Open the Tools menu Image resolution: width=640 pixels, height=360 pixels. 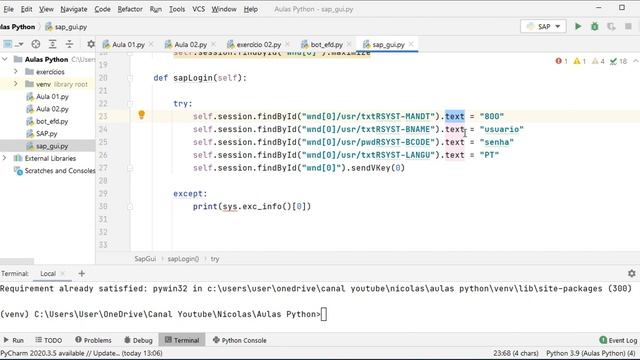(177, 9)
